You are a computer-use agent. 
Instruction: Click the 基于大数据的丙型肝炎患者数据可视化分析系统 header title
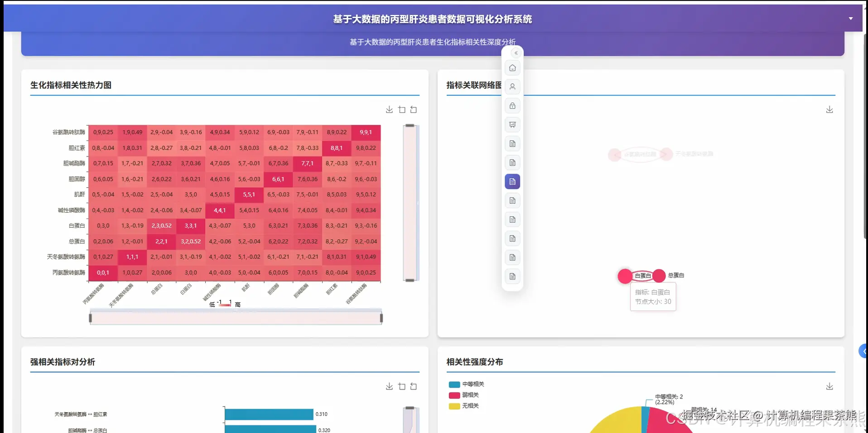coord(433,19)
